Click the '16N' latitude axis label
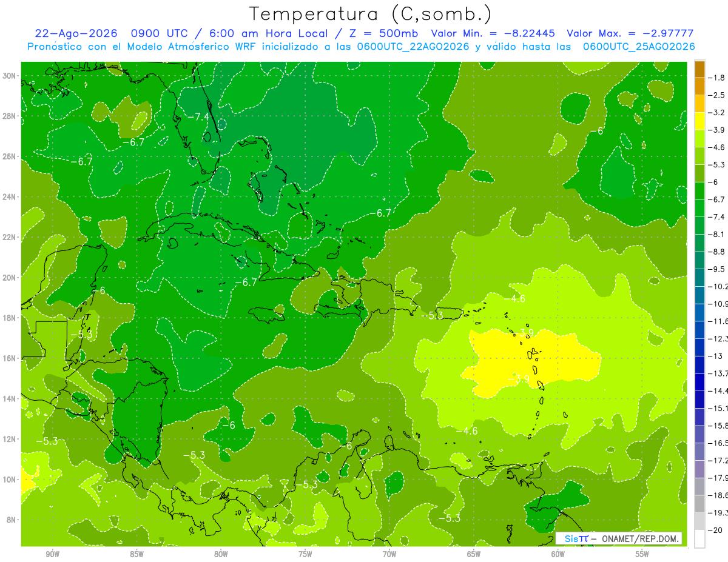Viewport: 728px width, 562px height. 10,358
